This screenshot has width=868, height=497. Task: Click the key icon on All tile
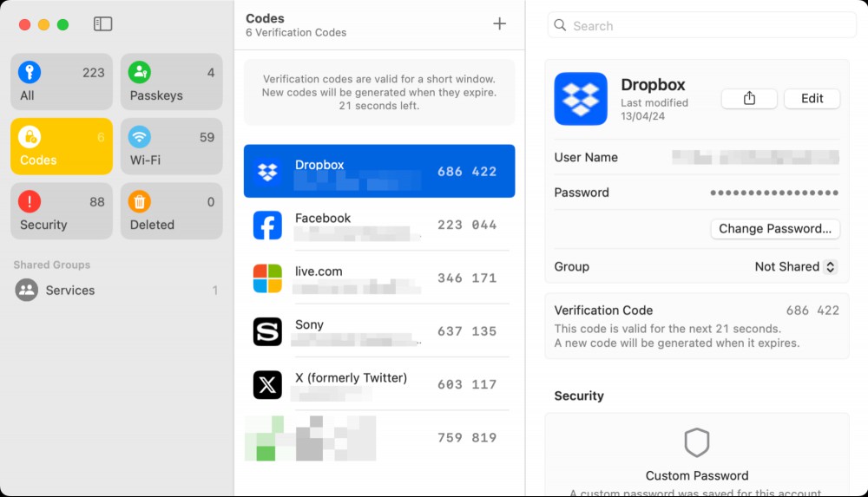point(30,72)
